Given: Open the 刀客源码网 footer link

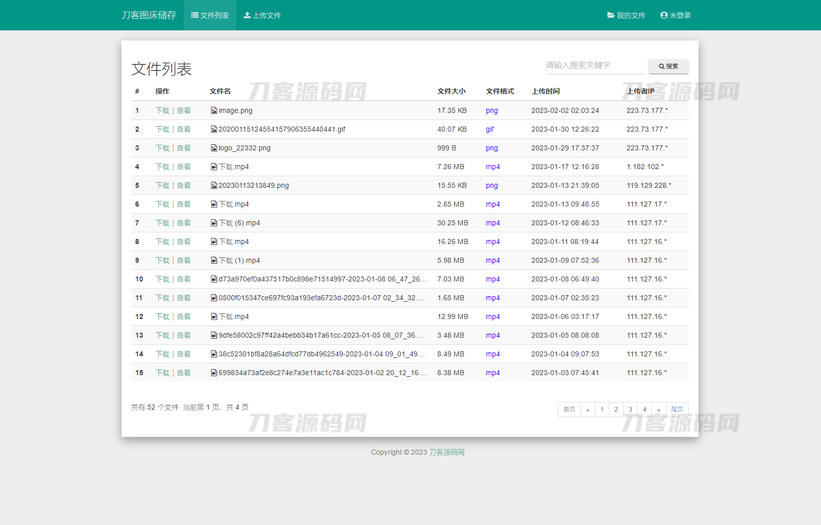Looking at the screenshot, I should pos(447,452).
